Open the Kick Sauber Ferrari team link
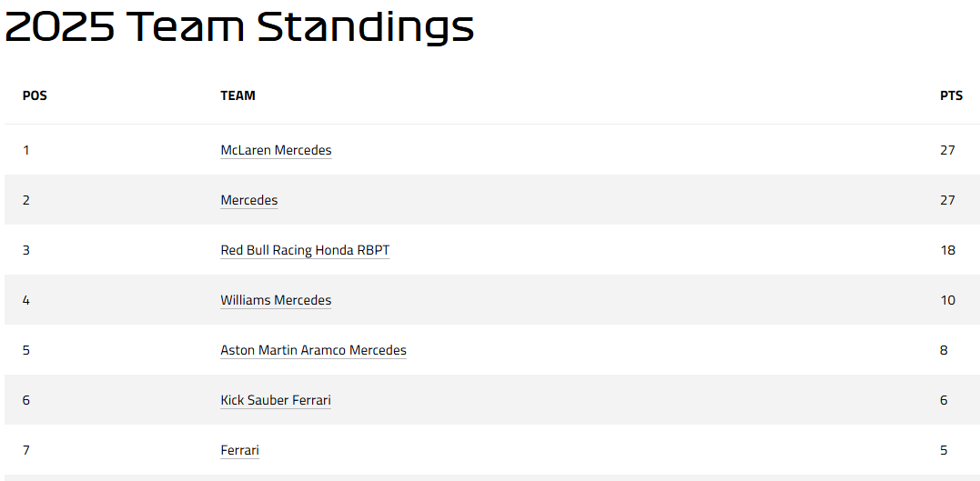 pyautogui.click(x=276, y=400)
